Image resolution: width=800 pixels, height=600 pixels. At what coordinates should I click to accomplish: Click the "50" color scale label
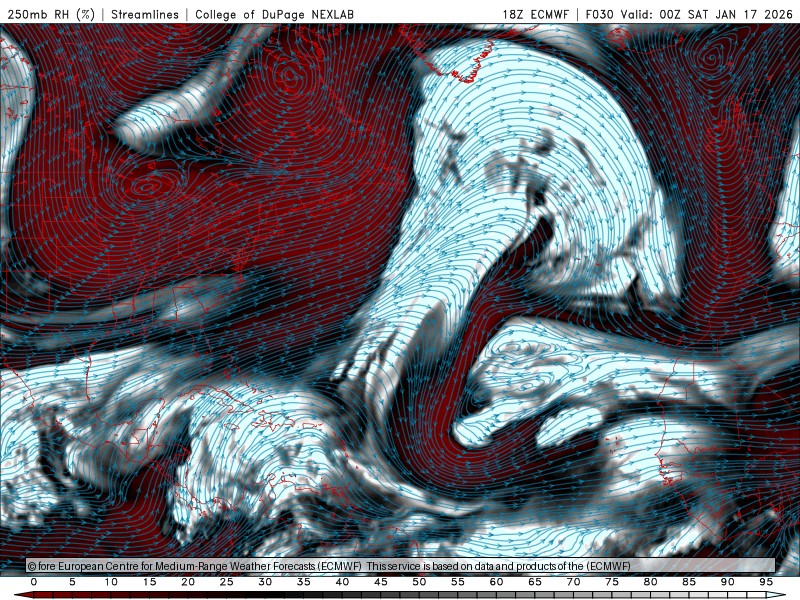pyautogui.click(x=419, y=582)
